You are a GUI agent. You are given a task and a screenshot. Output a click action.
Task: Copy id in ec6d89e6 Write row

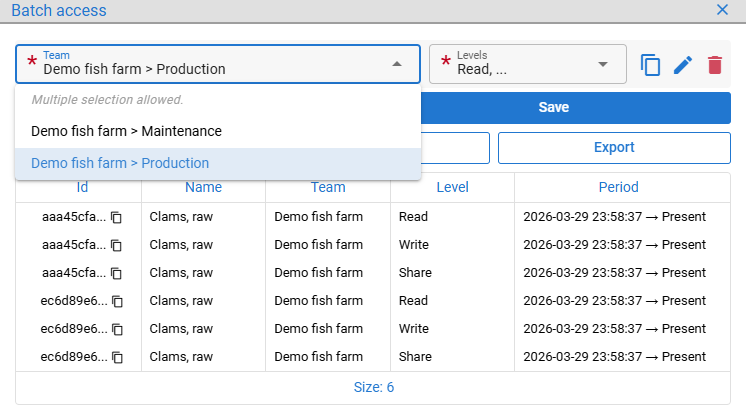pyautogui.click(x=118, y=329)
